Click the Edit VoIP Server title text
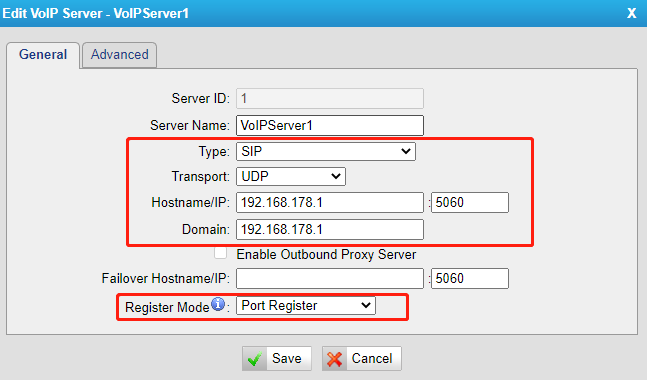The width and height of the screenshot is (647, 380). (95, 13)
